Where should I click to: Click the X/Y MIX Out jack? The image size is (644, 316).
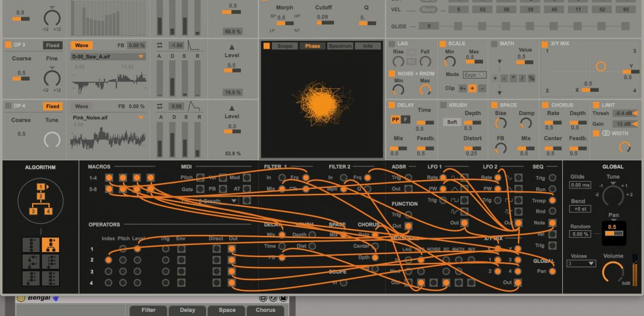pos(518,282)
